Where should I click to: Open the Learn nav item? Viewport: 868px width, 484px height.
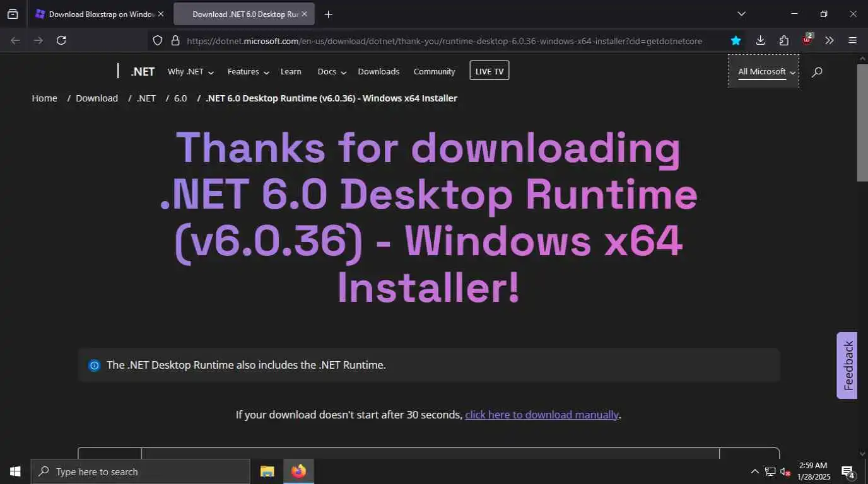coord(291,71)
